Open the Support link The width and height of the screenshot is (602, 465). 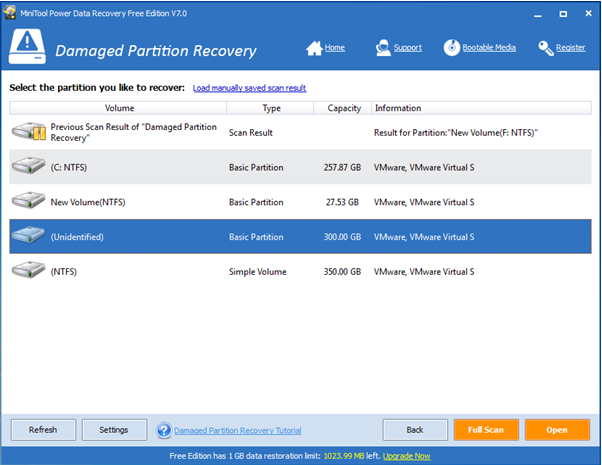(x=408, y=48)
